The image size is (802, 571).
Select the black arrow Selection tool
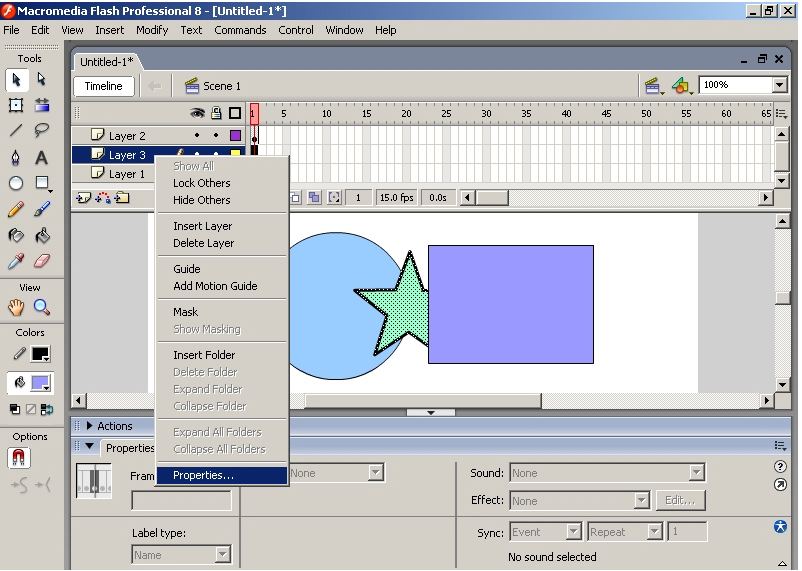(x=16, y=80)
